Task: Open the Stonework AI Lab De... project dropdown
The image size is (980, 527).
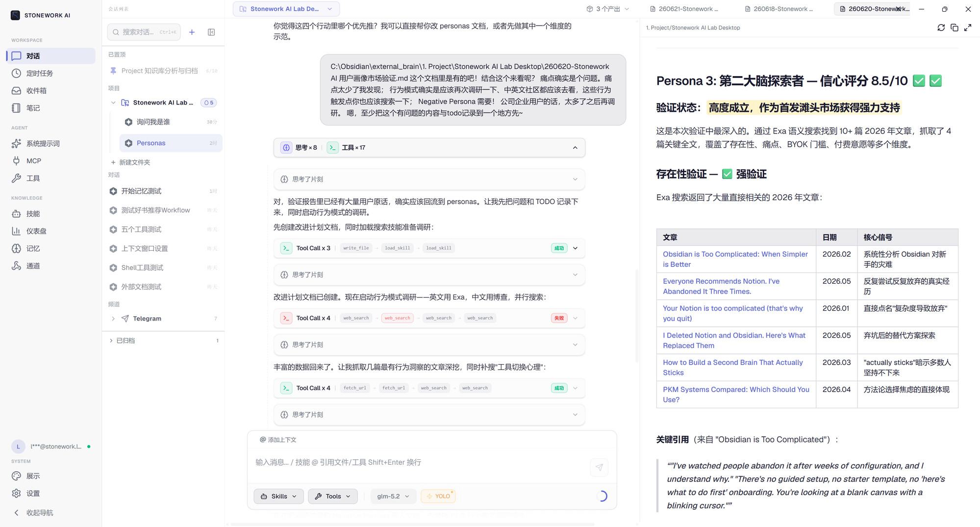Action: pos(286,9)
